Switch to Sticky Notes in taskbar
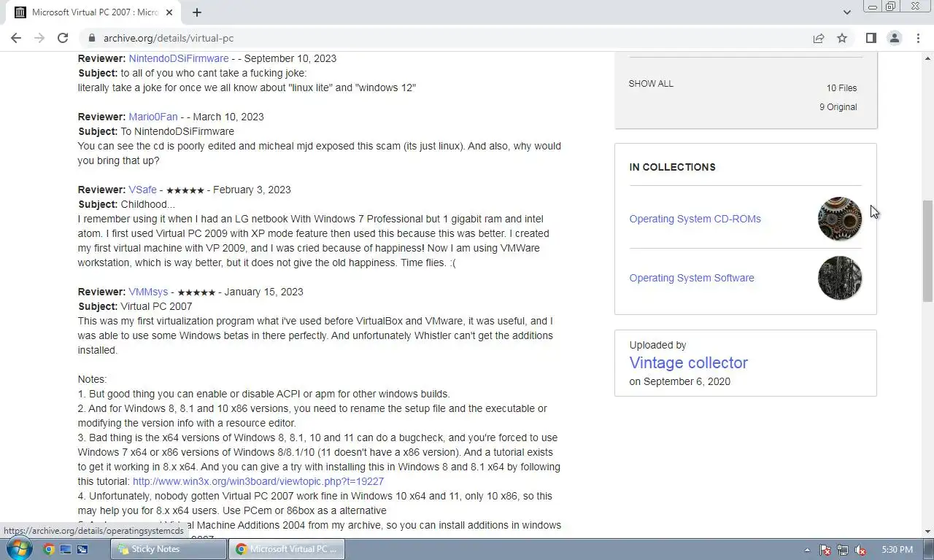934x560 pixels. tap(169, 549)
